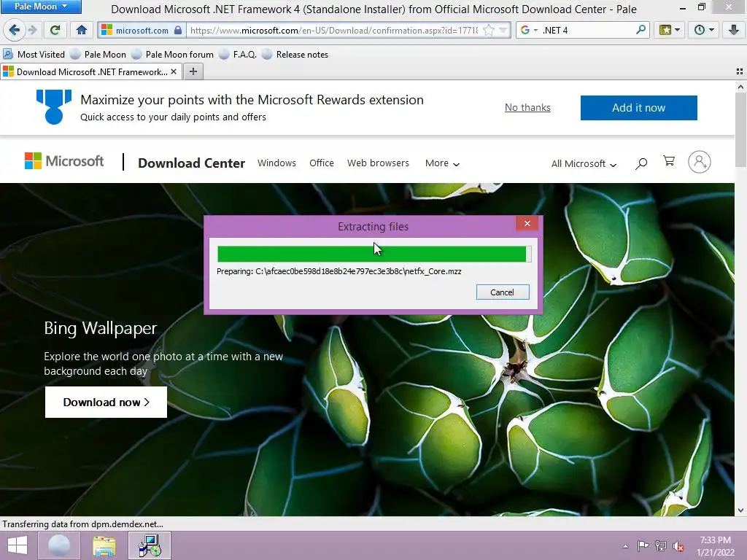Open the Pale Moon bookmark

(98, 54)
